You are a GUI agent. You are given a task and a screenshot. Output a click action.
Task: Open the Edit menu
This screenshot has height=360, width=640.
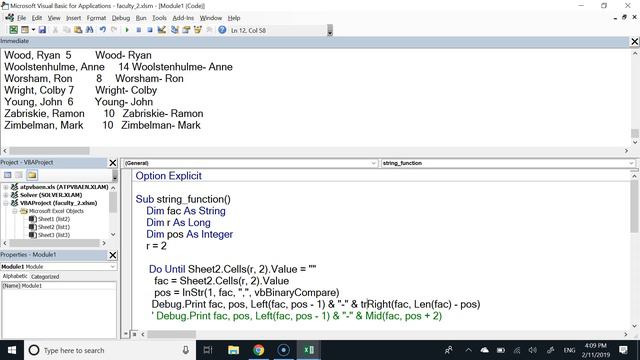(37, 18)
